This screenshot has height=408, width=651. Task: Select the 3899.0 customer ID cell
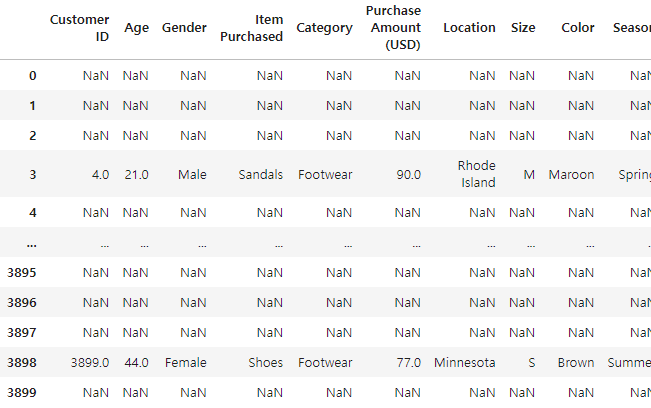coord(90,363)
